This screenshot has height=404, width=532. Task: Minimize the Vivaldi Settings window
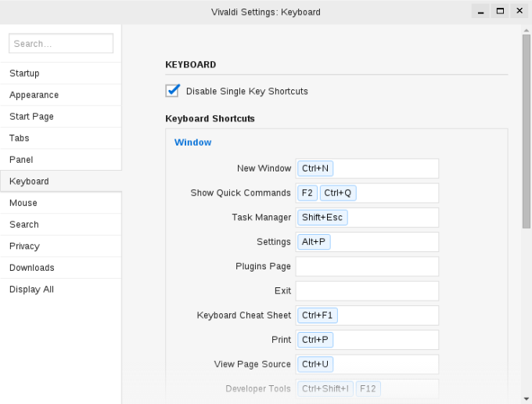pyautogui.click(x=480, y=11)
